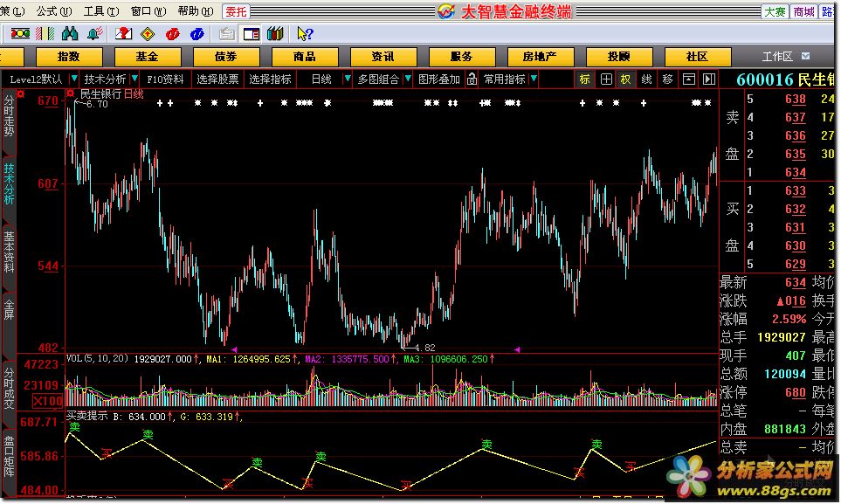Viewport: 841px width, 504px height.
Task: Open the books library icon
Action: 275,34
